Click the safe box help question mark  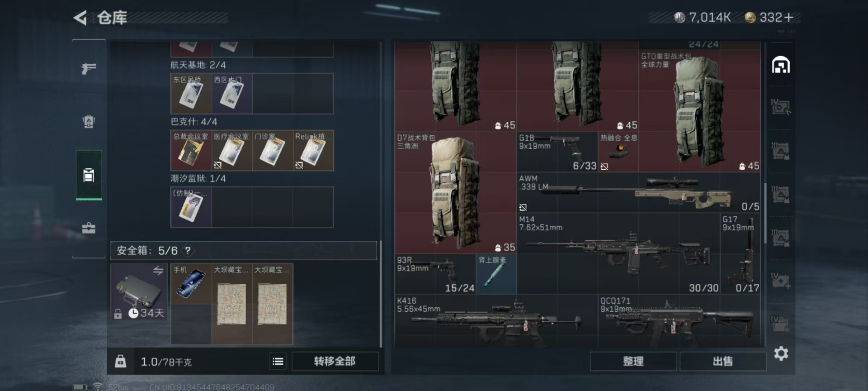(188, 251)
